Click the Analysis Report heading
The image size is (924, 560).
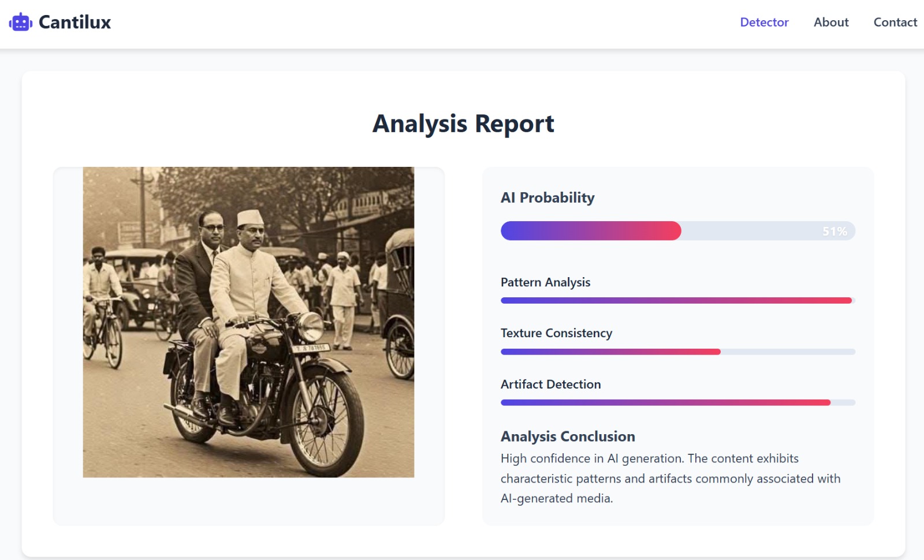pyautogui.click(x=463, y=124)
